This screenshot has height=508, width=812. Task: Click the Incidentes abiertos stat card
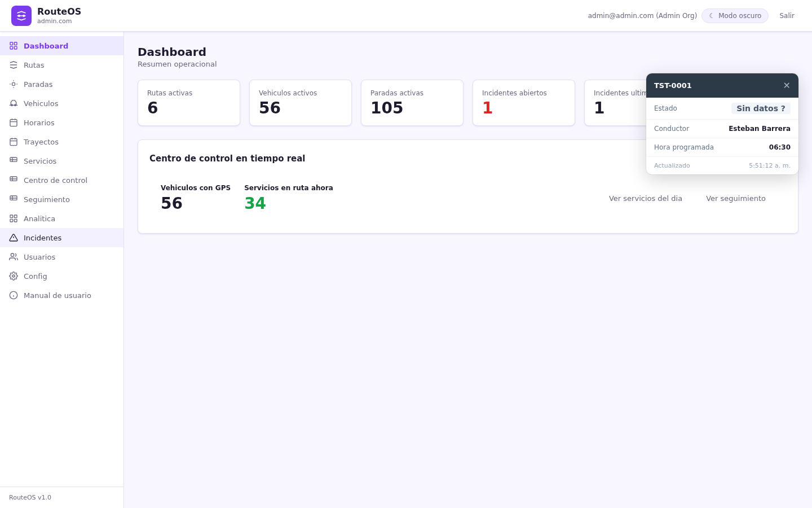tap(524, 103)
